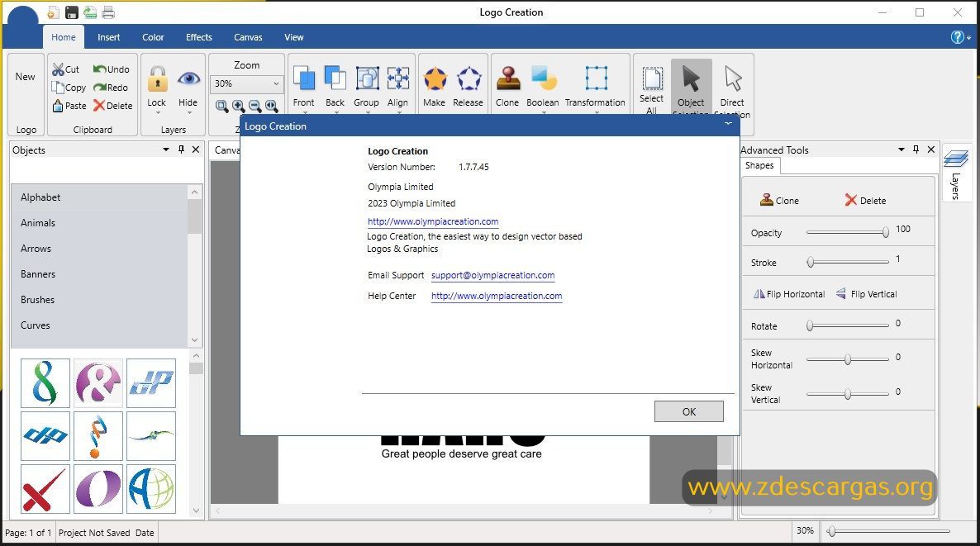The image size is (980, 546).
Task: Click Clone in Advanced Tools
Action: 779,200
